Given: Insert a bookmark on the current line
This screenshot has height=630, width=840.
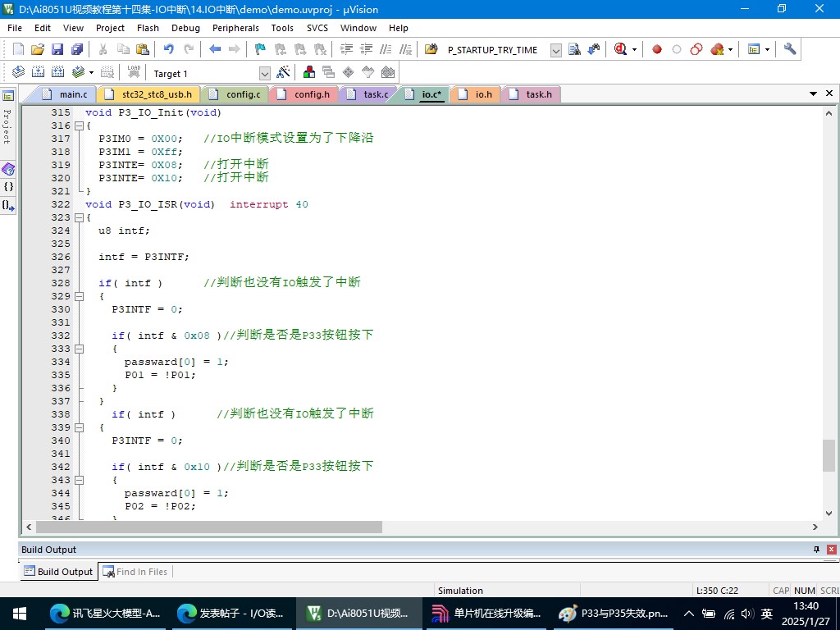Looking at the screenshot, I should tap(260, 50).
